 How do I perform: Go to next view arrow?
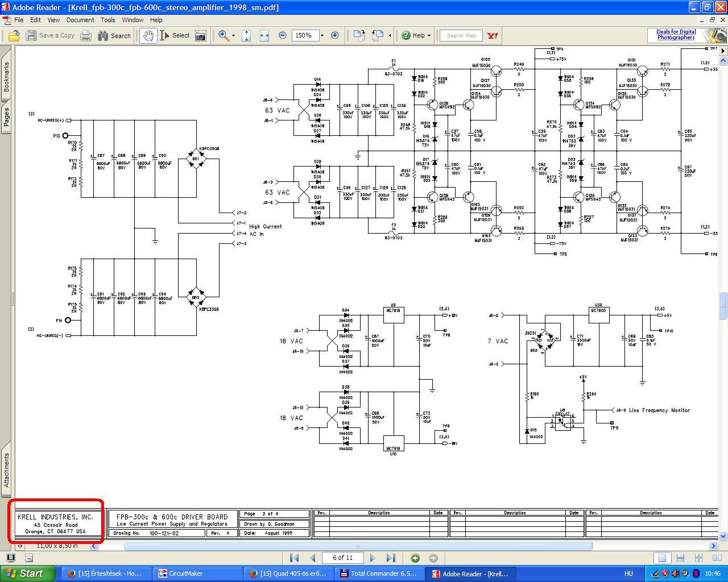433,558
